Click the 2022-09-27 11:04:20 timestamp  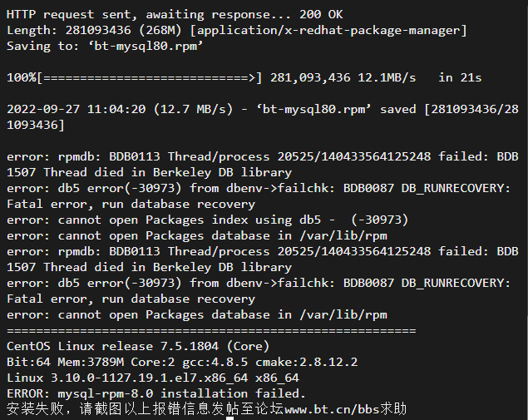(76, 109)
